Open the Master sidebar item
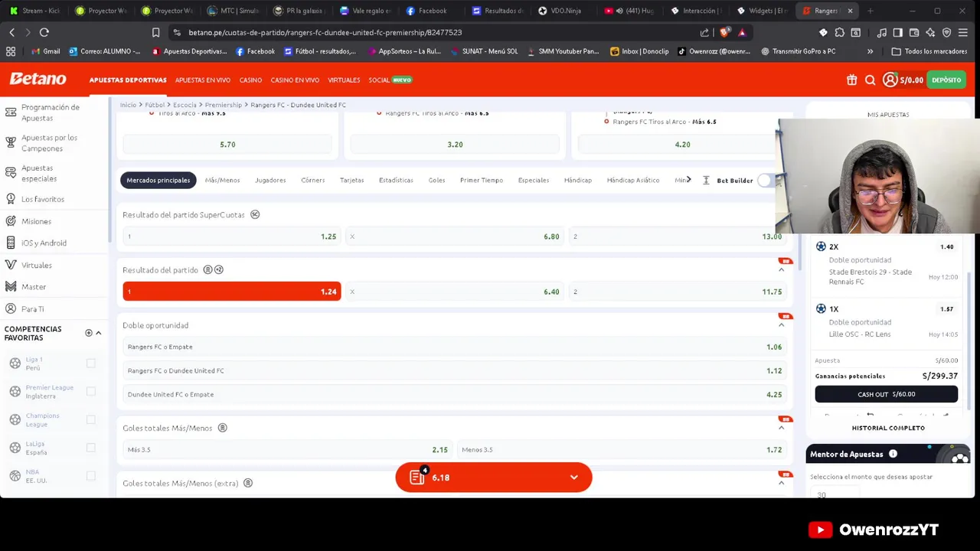Viewport: 980px width, 551px height. [34, 287]
